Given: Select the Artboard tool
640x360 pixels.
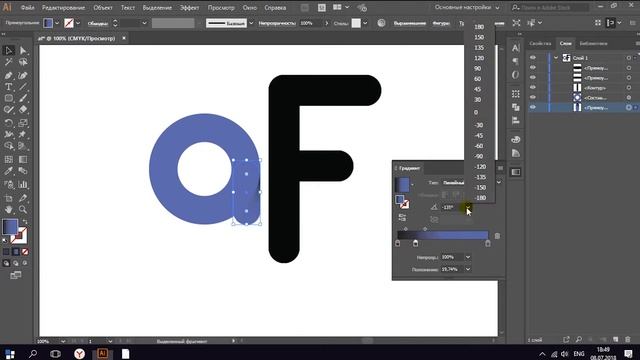Looking at the screenshot, I should point(9,198).
